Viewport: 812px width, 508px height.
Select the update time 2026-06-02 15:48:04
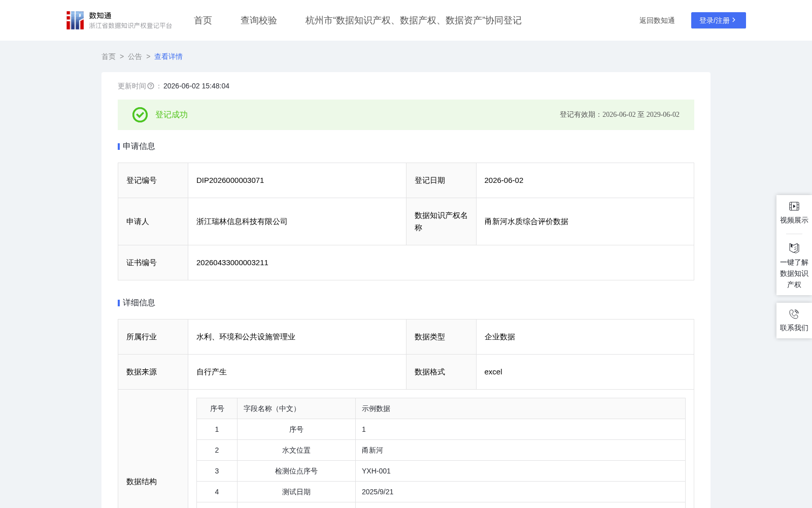[x=196, y=86]
